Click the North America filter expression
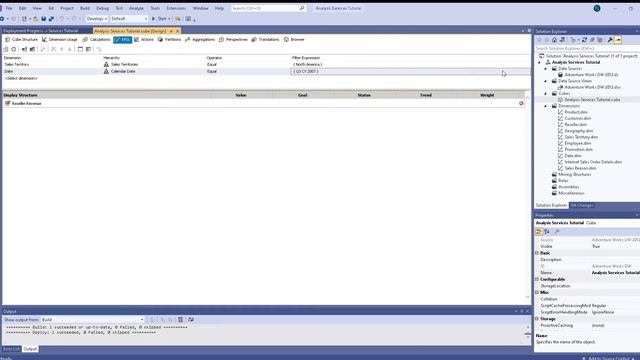 (x=307, y=64)
